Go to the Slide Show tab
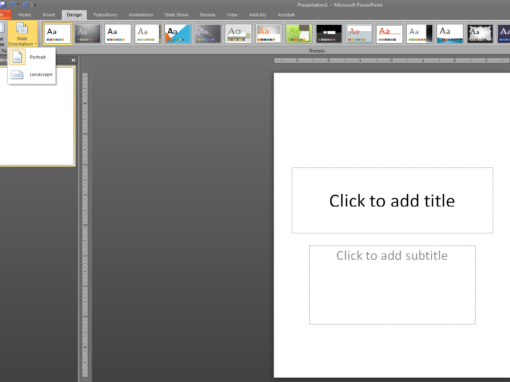 pyautogui.click(x=176, y=15)
